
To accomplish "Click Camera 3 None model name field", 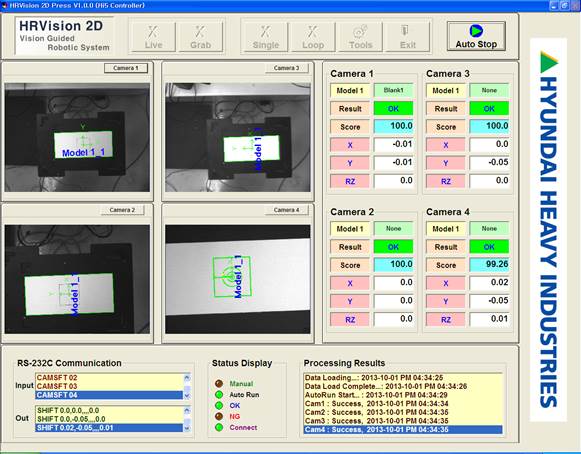I will pos(489,90).
